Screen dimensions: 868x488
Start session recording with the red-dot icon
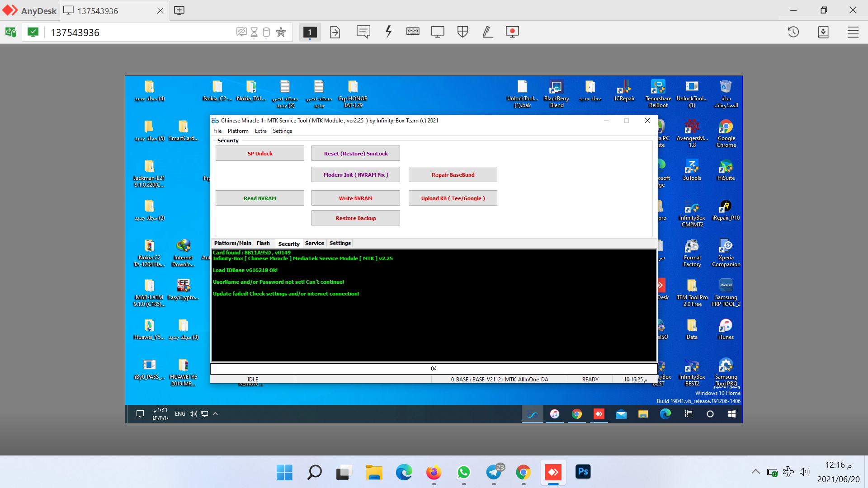pos(512,32)
